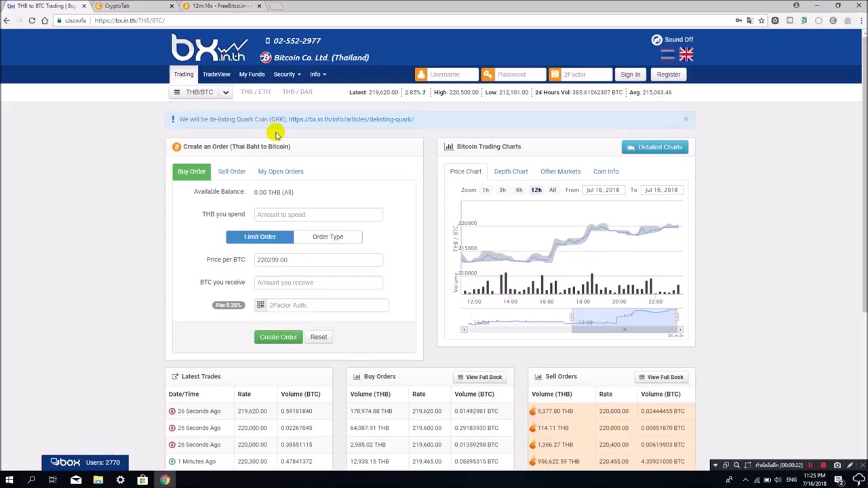
Task: View Full Book for Buy Orders
Action: (479, 377)
